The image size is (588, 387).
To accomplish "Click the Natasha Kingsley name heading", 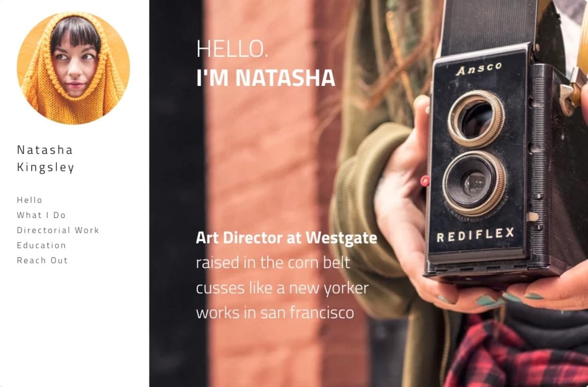I will pyautogui.click(x=46, y=158).
